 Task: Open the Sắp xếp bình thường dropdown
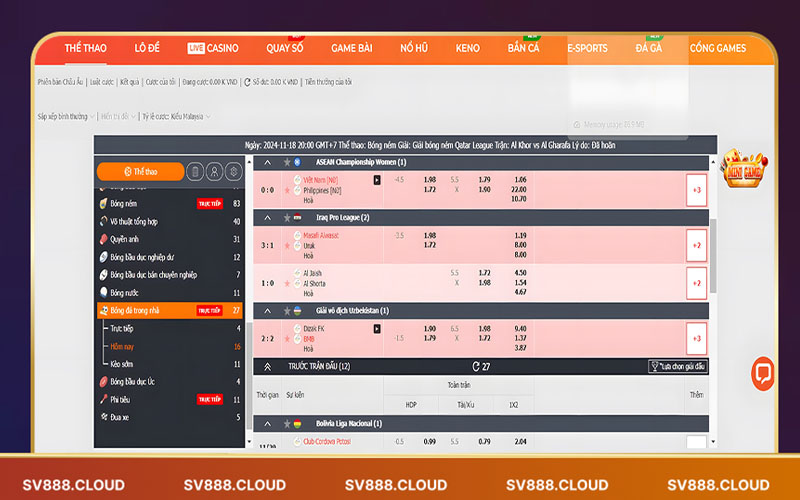(66, 117)
